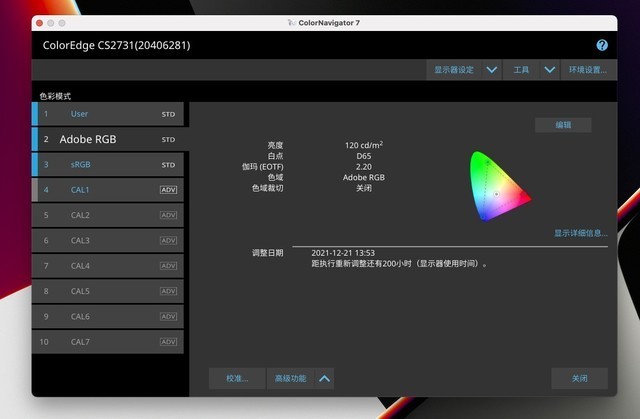Select color mode 6 CAL3

(x=108, y=240)
